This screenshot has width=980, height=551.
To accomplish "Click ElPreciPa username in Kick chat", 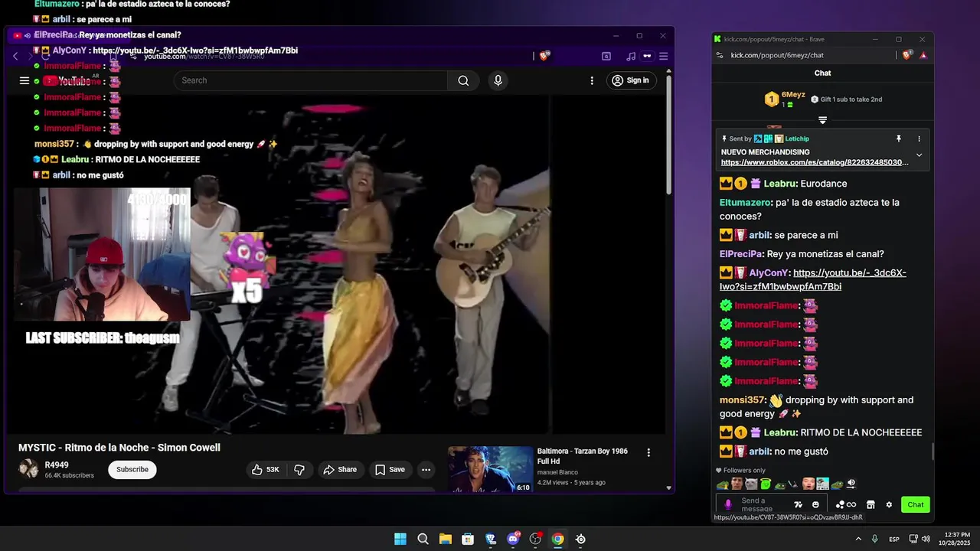I will click(x=742, y=254).
